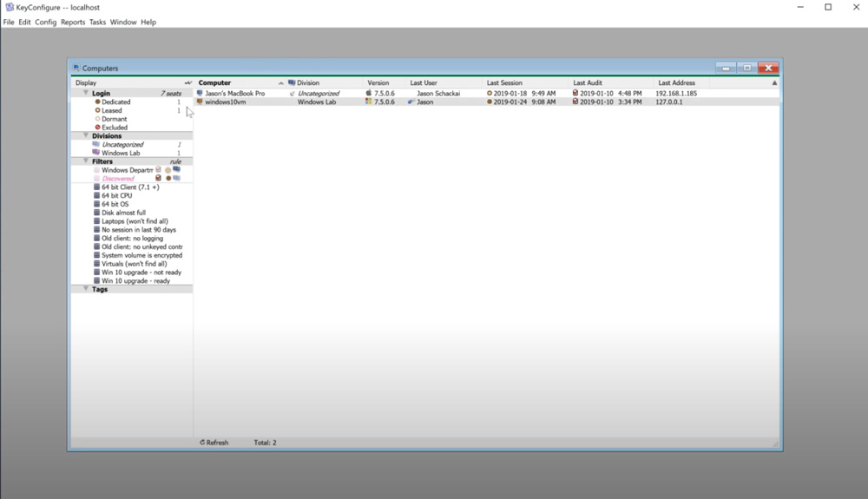Select the No session in last 90 days filter
The image size is (868, 499).
click(139, 230)
